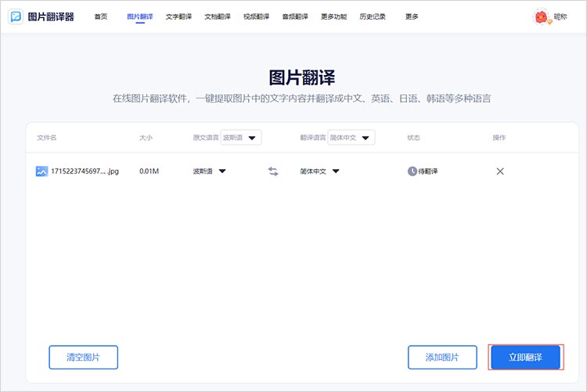
Task: Click the 昵称 username label
Action: (x=560, y=16)
